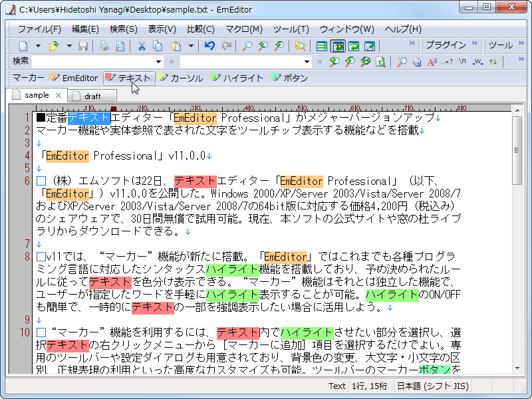Open the New file dropdown arrow

[38, 46]
